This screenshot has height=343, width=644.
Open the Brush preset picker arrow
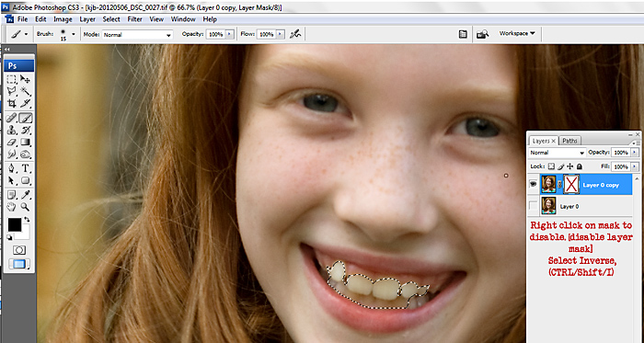pos(74,34)
